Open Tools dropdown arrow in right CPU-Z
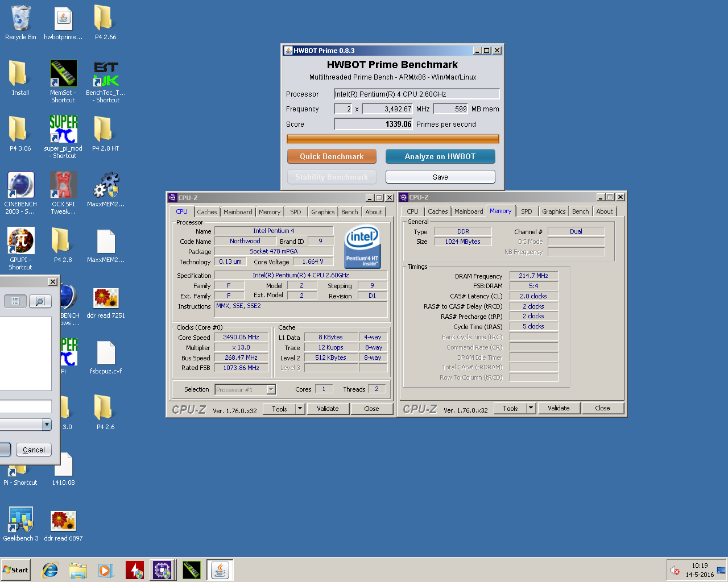The height and width of the screenshot is (582, 728). (531, 408)
